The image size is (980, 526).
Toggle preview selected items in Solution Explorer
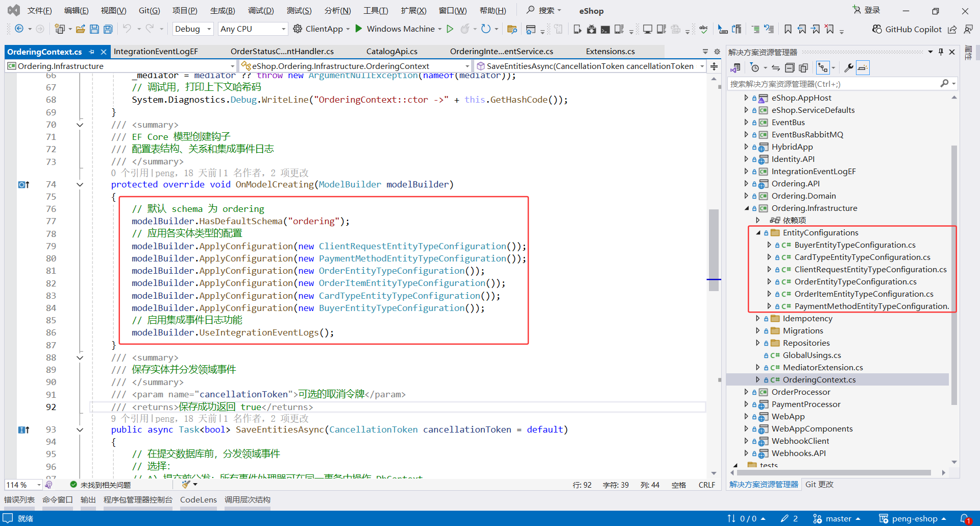(863, 67)
